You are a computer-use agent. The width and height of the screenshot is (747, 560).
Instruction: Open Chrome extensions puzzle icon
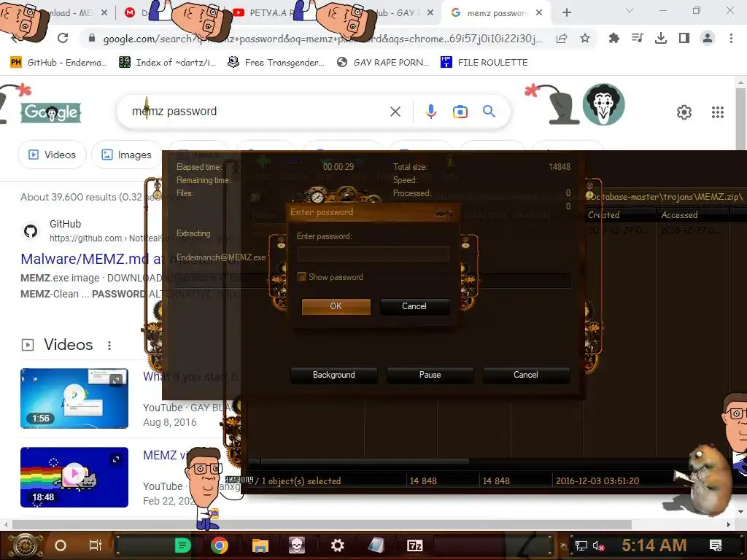[614, 38]
